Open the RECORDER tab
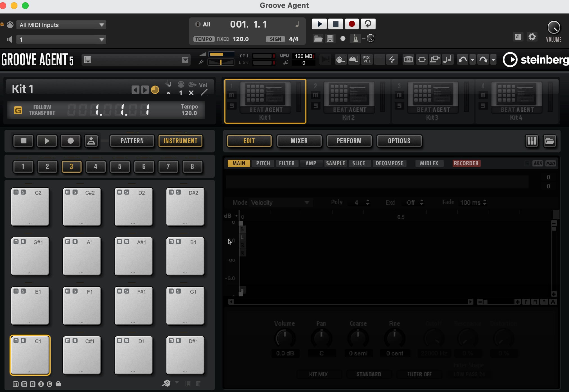 coord(466,163)
